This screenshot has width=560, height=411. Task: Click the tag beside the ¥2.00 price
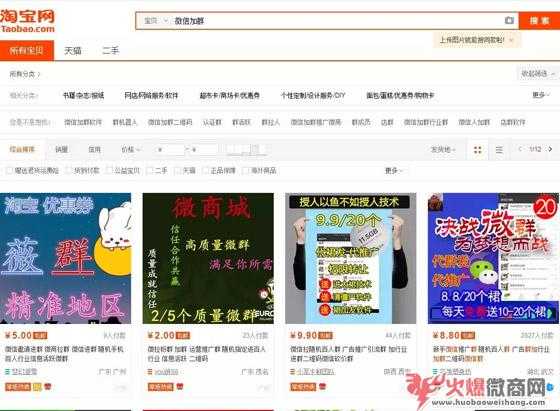pos(183,336)
